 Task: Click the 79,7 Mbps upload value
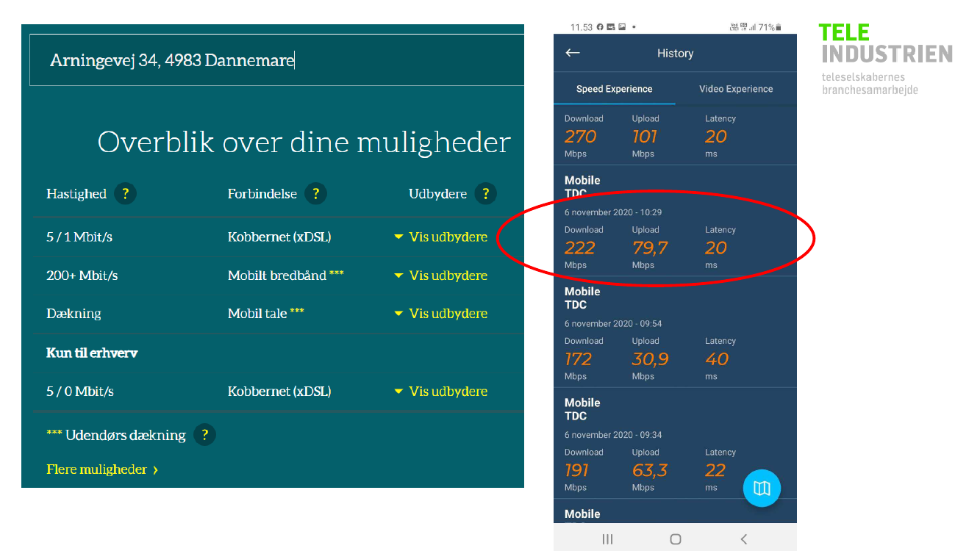point(650,248)
